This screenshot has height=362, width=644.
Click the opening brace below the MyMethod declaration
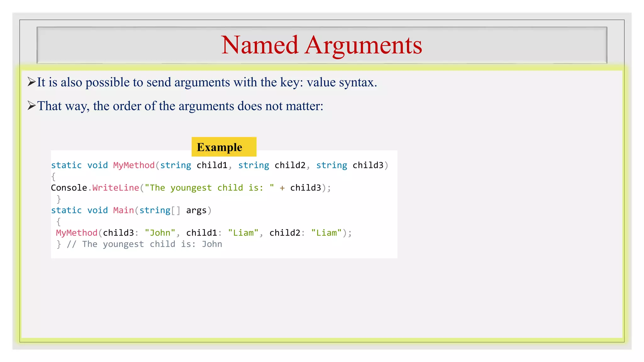(x=53, y=177)
